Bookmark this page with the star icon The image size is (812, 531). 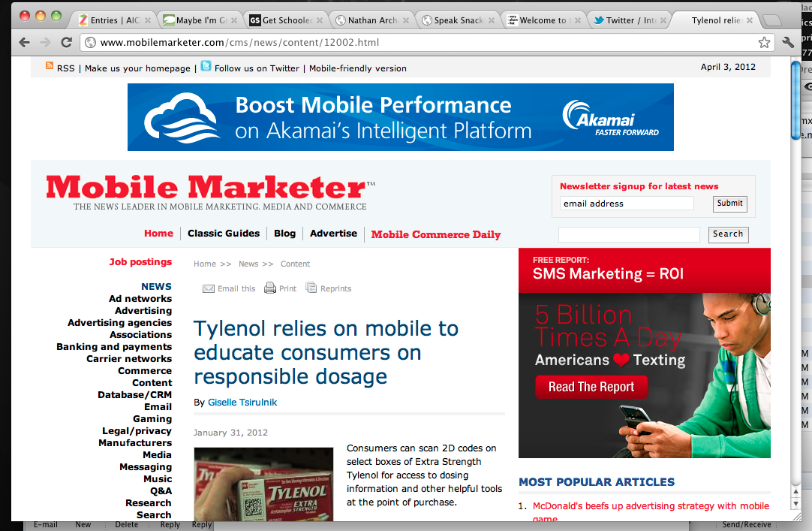(x=764, y=43)
